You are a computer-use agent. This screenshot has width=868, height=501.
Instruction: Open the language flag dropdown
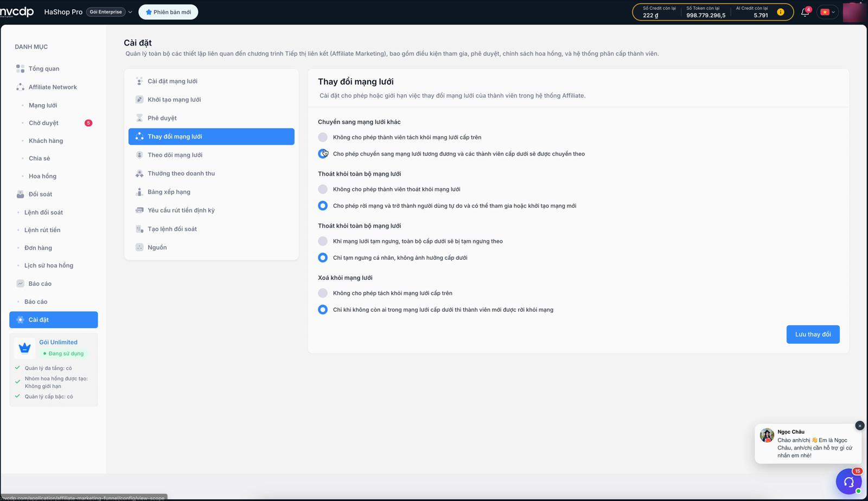pos(828,12)
